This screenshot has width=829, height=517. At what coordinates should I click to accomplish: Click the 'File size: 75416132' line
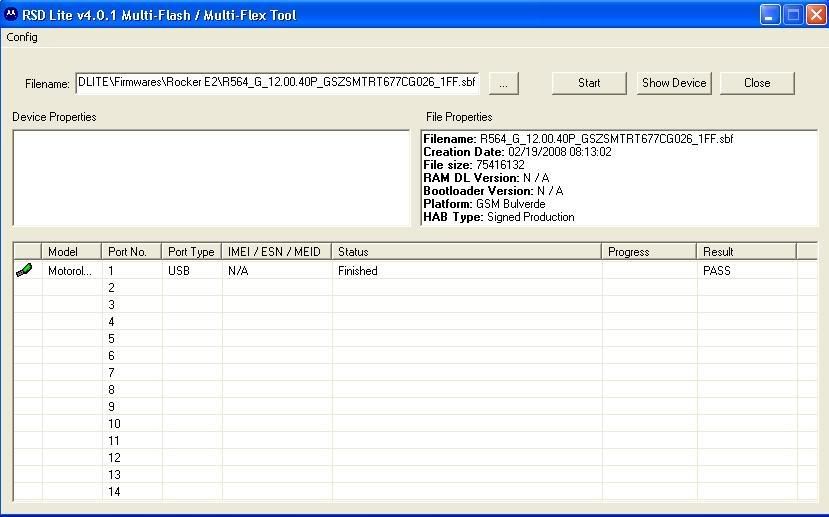474,165
